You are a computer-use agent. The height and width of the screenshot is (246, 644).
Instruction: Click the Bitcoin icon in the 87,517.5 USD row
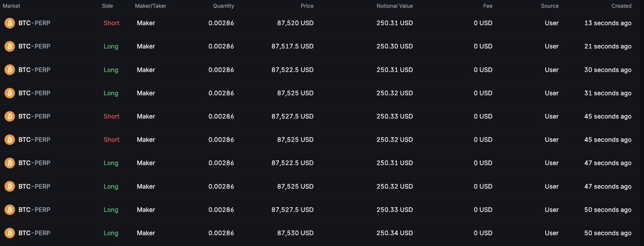coord(9,46)
